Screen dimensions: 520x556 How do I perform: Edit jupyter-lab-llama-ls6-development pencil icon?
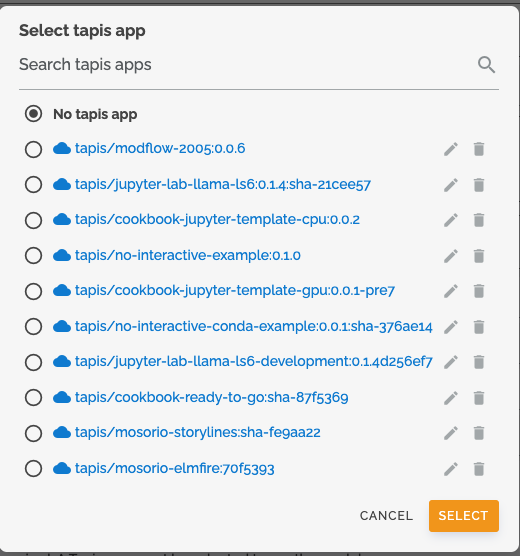click(x=451, y=362)
